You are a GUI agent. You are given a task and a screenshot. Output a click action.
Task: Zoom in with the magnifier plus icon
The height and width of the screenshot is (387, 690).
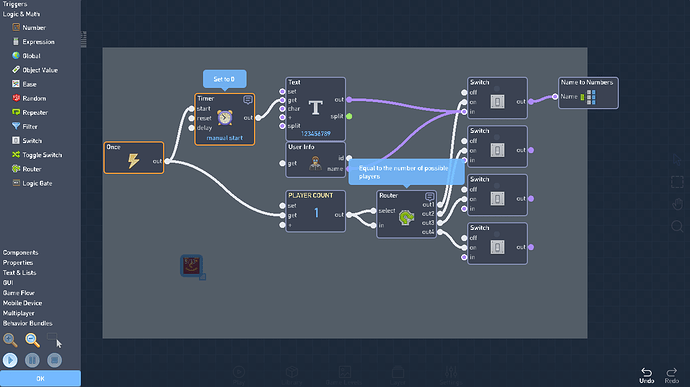point(10,340)
